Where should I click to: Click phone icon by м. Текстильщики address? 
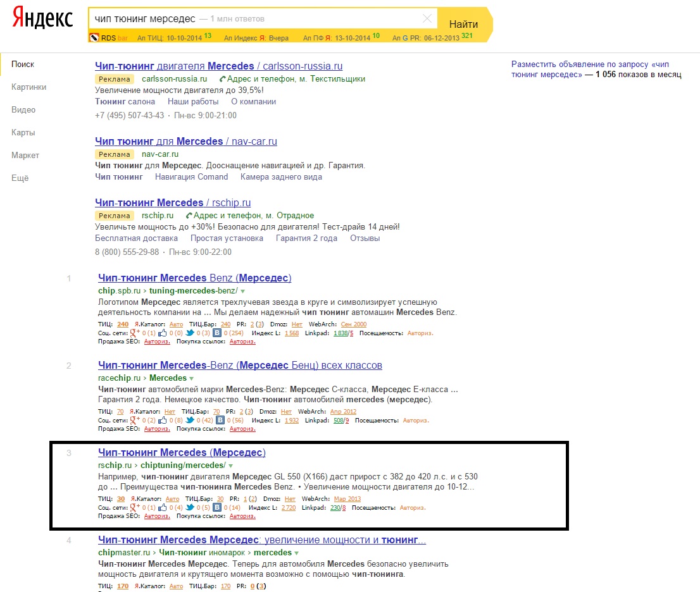[x=222, y=79]
